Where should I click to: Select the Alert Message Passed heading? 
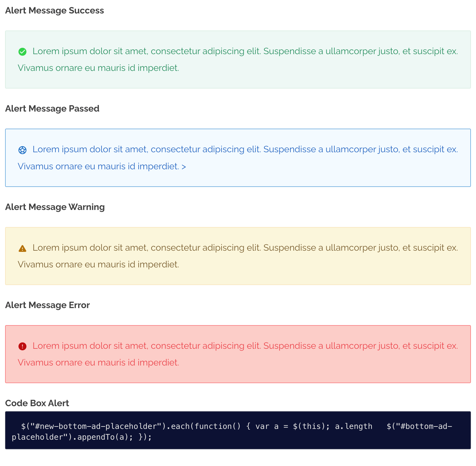52,109
